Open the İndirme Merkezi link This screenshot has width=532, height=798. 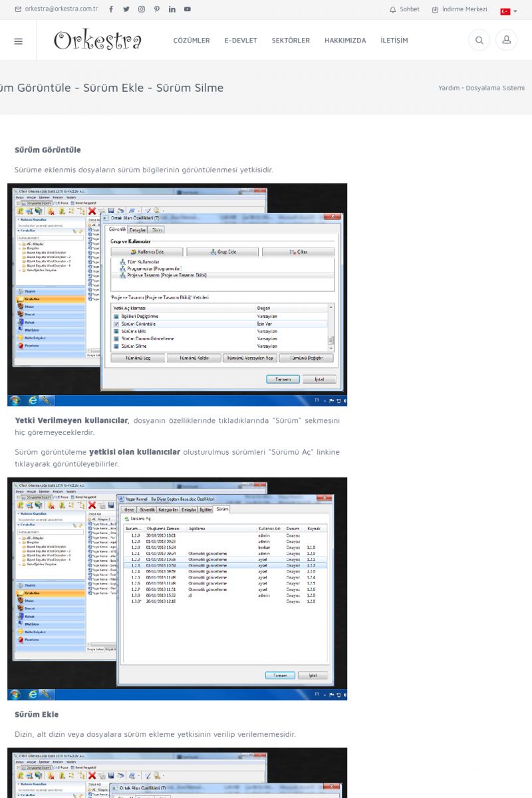460,9
